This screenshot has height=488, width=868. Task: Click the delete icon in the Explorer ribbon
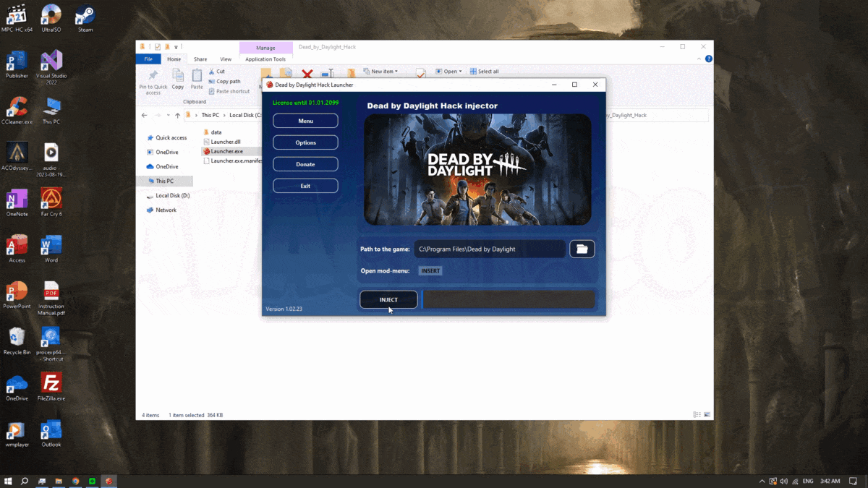[x=308, y=72]
